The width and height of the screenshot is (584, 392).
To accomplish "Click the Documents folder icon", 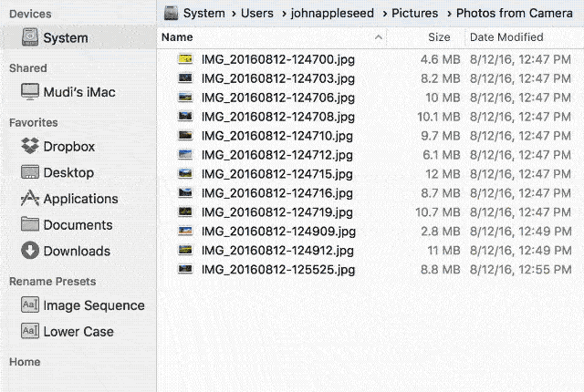I will pos(30,224).
